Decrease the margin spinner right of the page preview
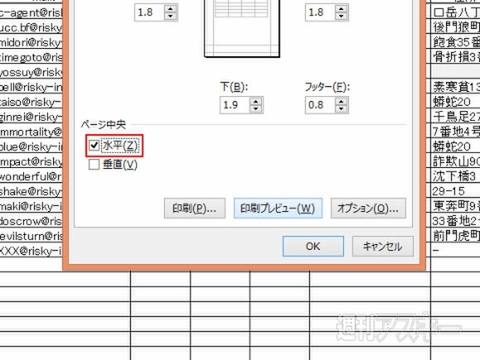The image size is (480, 360). click(x=341, y=16)
